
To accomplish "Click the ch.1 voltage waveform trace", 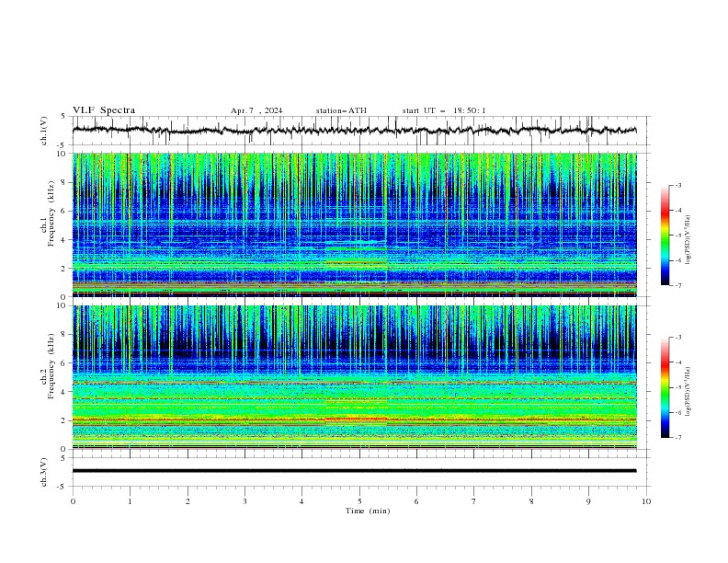I will pyautogui.click(x=354, y=131).
